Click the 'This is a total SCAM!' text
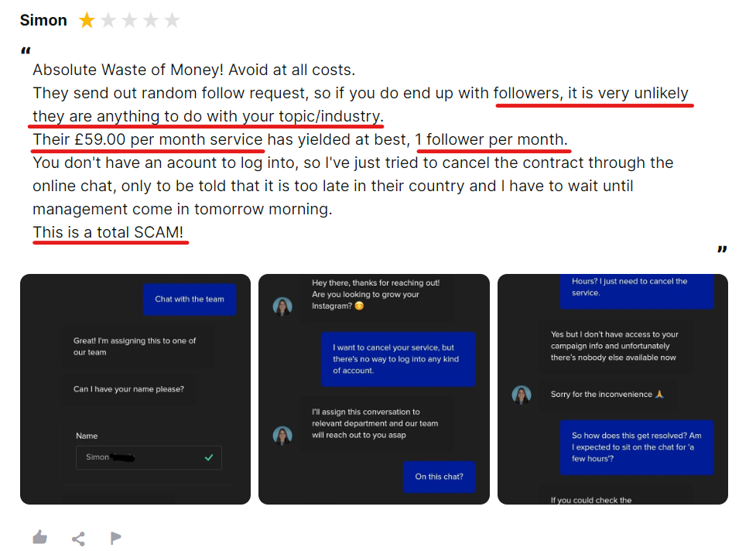Image resolution: width=756 pixels, height=551 pixels. tap(108, 232)
